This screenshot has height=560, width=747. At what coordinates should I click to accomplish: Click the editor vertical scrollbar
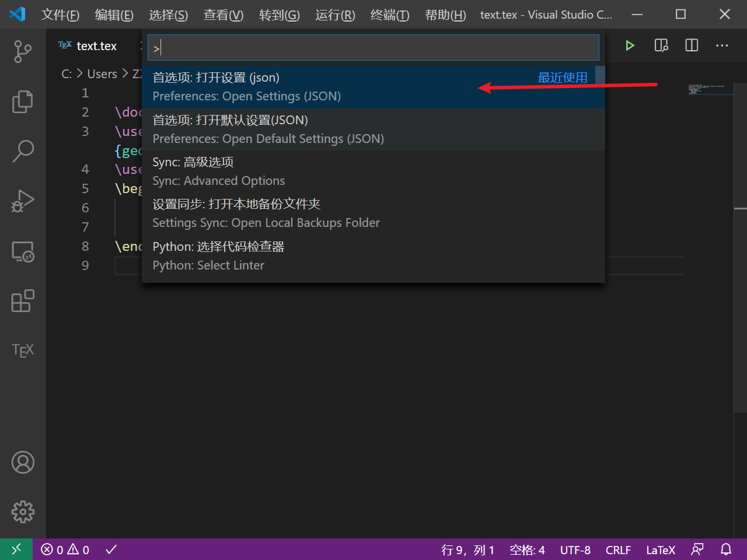pos(741,248)
